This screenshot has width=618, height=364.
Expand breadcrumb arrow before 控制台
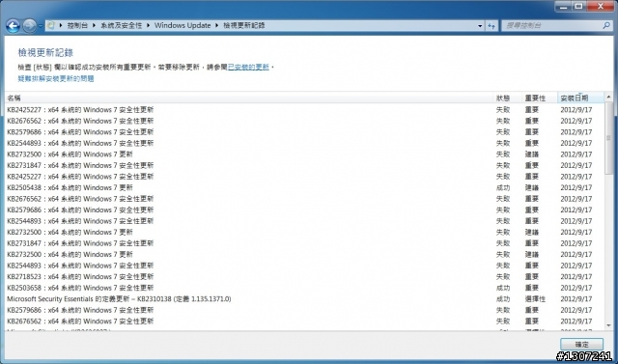click(x=61, y=26)
